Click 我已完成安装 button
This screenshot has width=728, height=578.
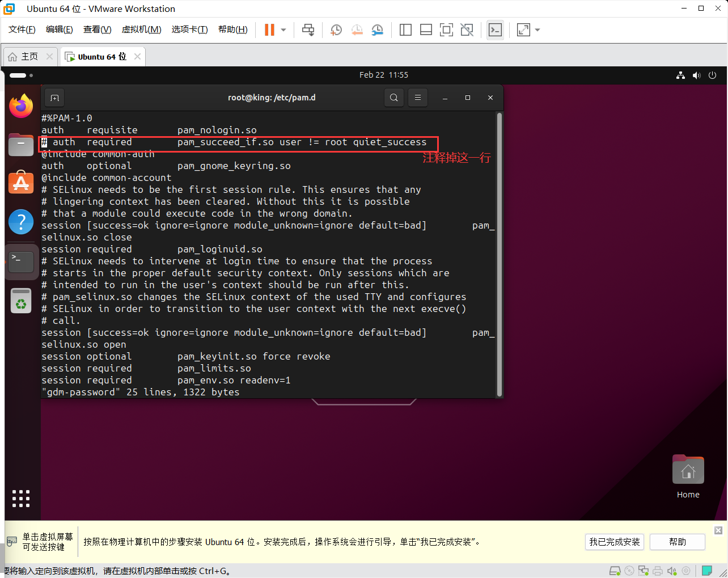(615, 542)
